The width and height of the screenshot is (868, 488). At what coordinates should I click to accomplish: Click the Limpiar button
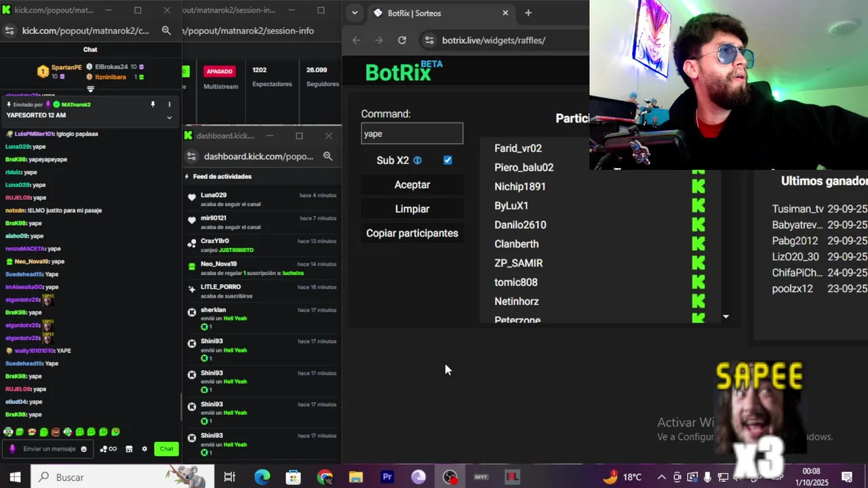tap(412, 209)
